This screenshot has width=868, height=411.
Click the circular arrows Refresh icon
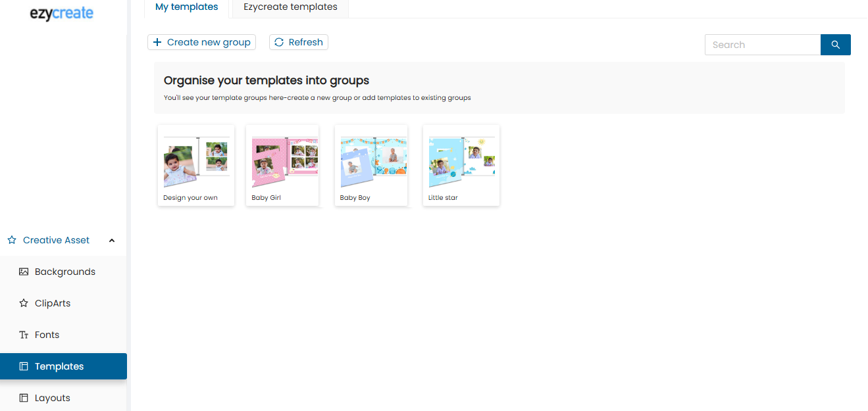[x=279, y=42]
